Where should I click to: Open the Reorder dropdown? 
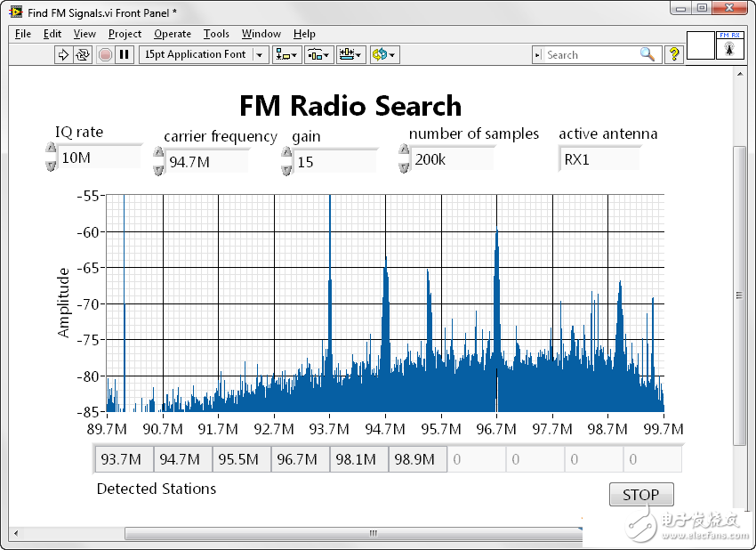[384, 54]
